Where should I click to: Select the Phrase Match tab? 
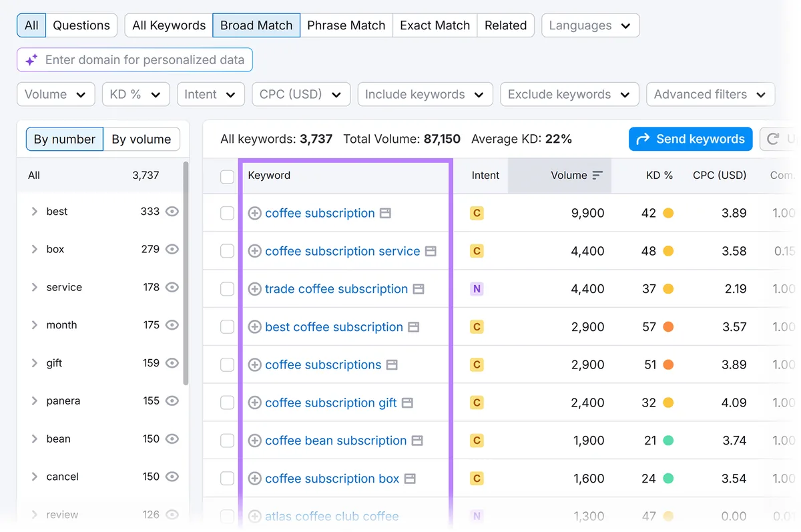346,25
